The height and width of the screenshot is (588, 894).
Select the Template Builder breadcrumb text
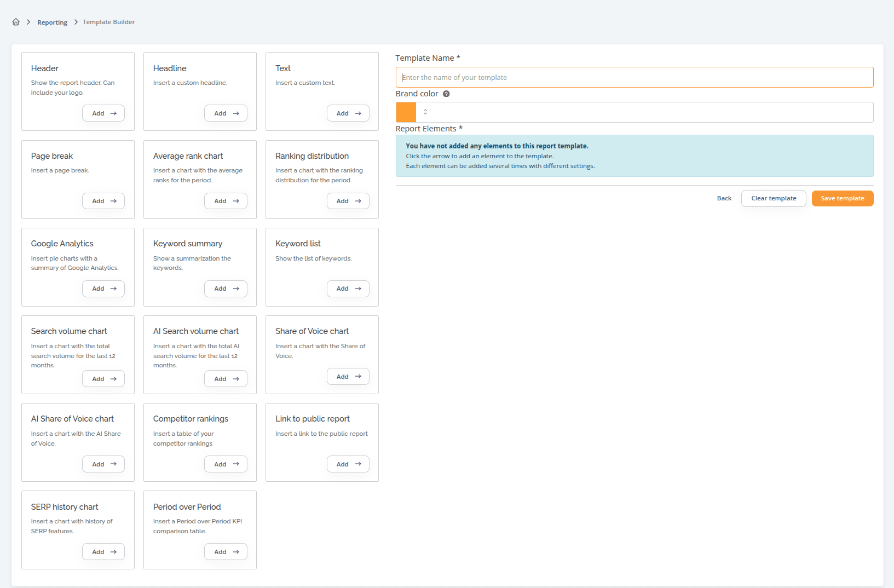point(108,22)
